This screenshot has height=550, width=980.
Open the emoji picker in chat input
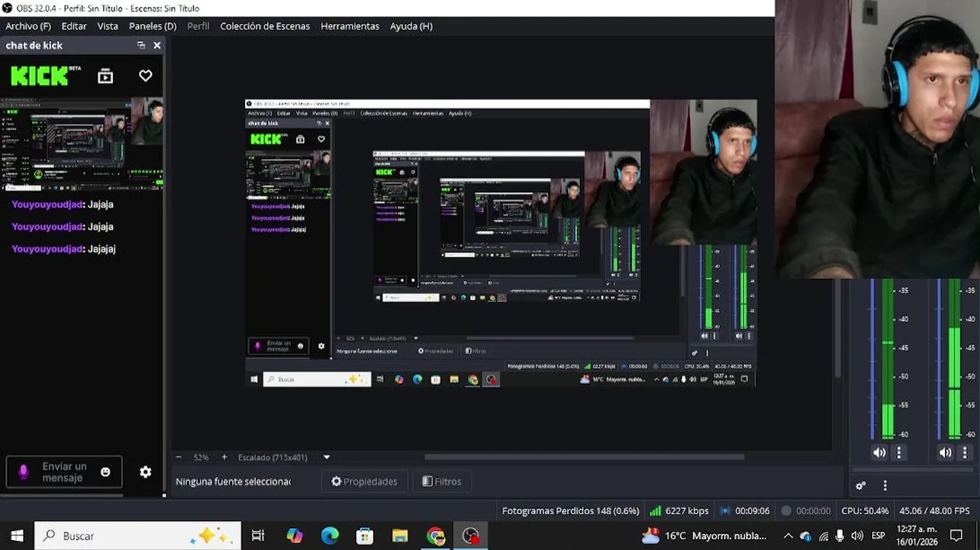click(x=105, y=472)
